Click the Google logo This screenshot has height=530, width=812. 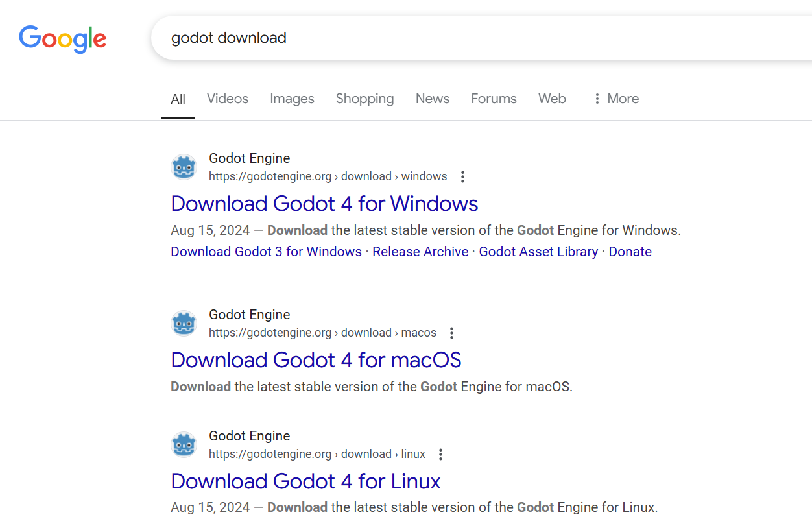(63, 39)
